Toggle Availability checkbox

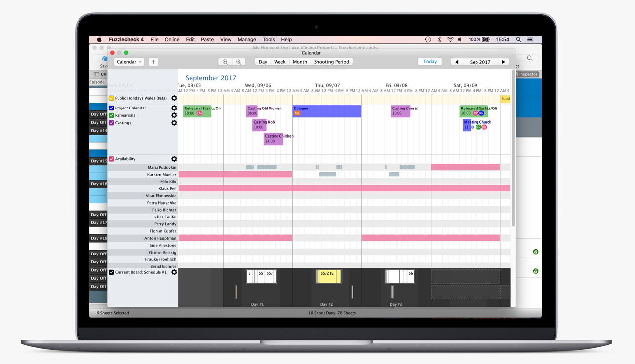(x=111, y=159)
